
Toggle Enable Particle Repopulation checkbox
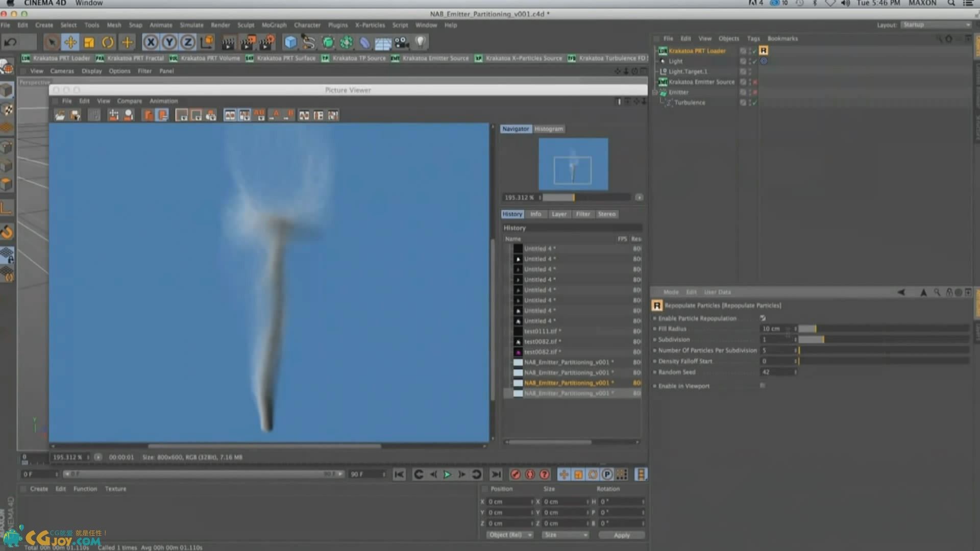(763, 318)
